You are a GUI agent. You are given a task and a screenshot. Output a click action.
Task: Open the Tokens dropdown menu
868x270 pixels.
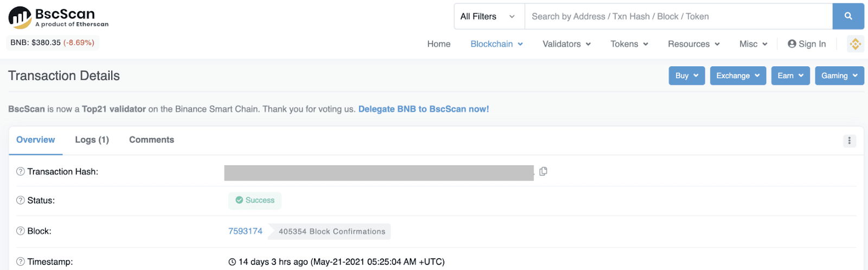coord(629,44)
